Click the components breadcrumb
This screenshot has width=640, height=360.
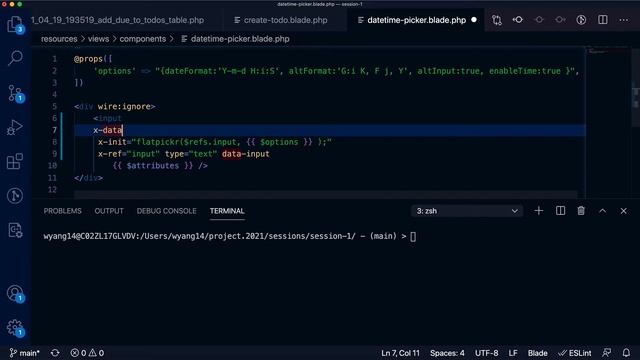click(143, 39)
